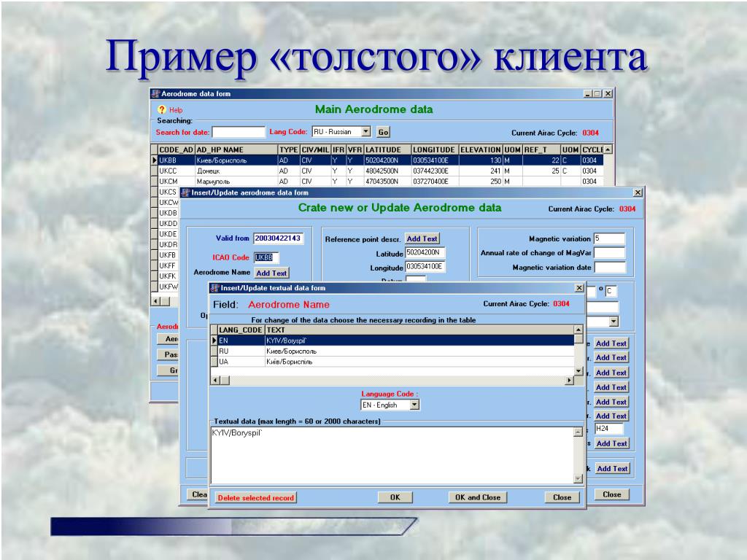Open the Language Code dropdown EN - English
The width and height of the screenshot is (747, 560).
pyautogui.click(x=414, y=405)
